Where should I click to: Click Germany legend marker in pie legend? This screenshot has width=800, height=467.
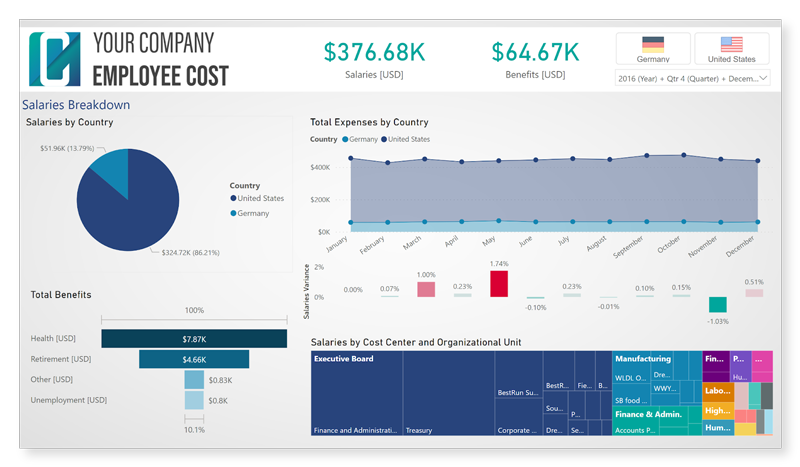pos(234,213)
